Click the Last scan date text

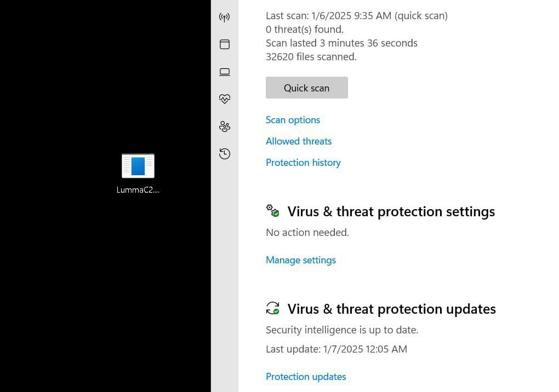[356, 16]
